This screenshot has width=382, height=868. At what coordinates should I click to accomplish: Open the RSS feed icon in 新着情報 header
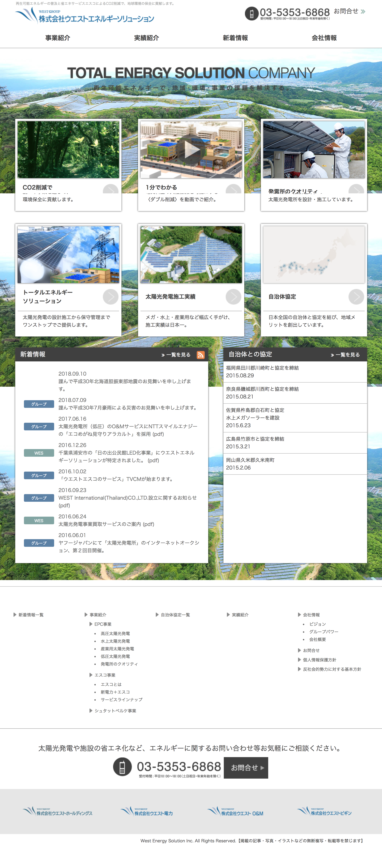coord(200,355)
